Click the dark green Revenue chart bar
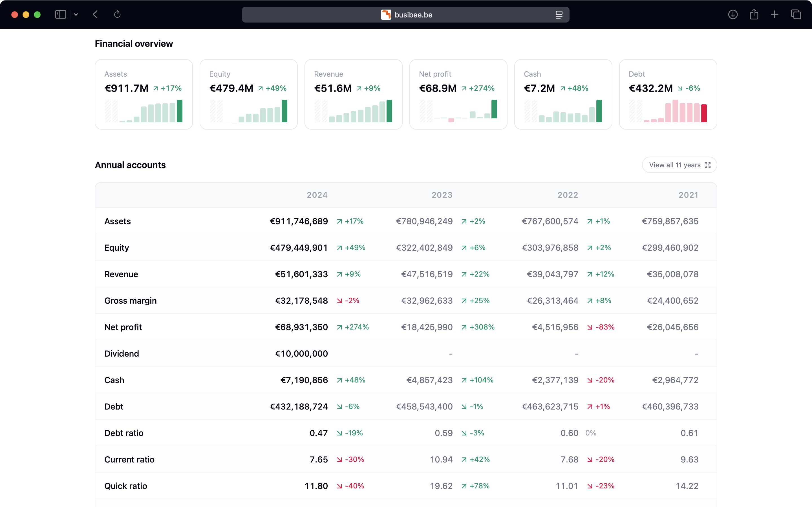The image size is (812, 507). pos(389,111)
